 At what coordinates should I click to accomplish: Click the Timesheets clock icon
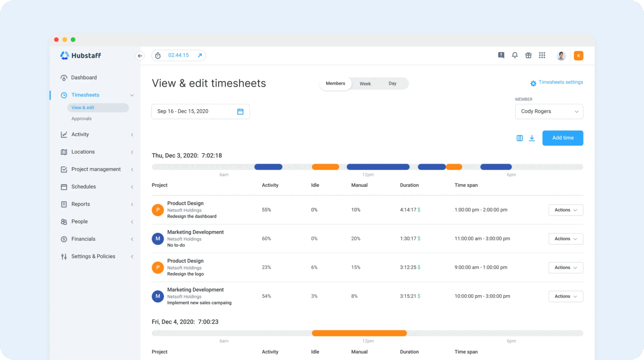64,95
